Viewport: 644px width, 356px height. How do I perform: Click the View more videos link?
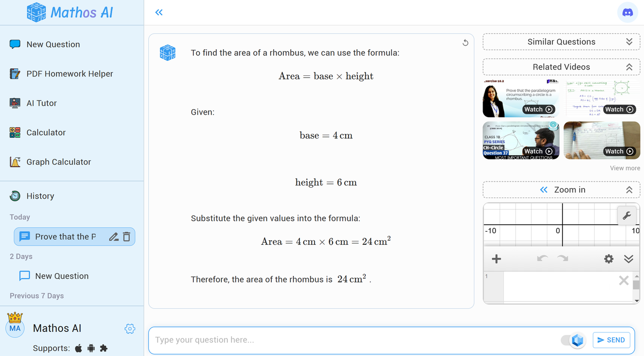click(625, 168)
